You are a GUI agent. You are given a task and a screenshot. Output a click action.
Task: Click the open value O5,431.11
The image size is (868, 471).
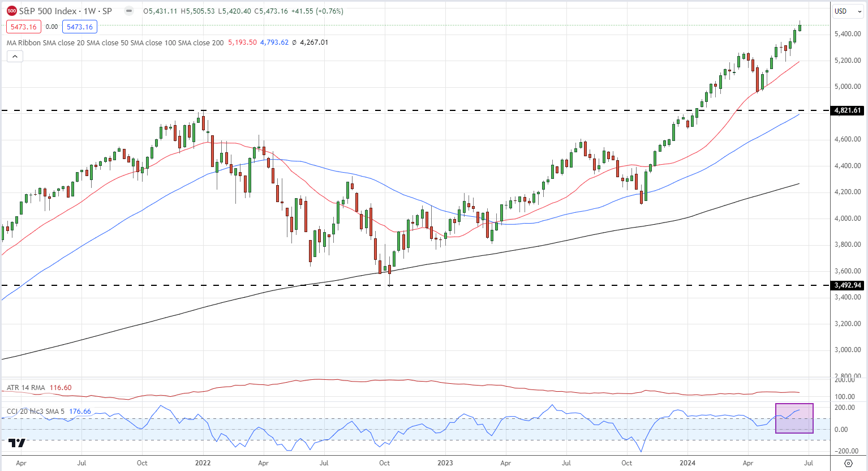tap(161, 11)
